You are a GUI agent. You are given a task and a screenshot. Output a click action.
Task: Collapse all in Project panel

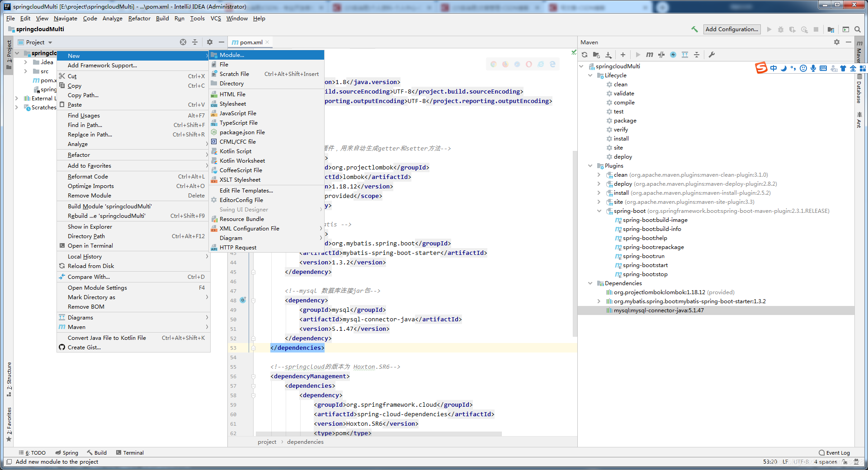pyautogui.click(x=195, y=42)
